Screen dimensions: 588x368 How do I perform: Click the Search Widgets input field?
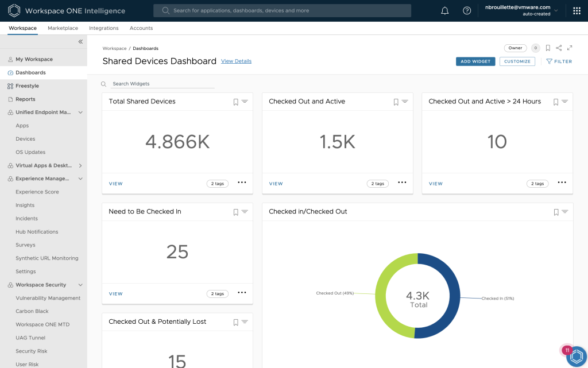tap(163, 84)
